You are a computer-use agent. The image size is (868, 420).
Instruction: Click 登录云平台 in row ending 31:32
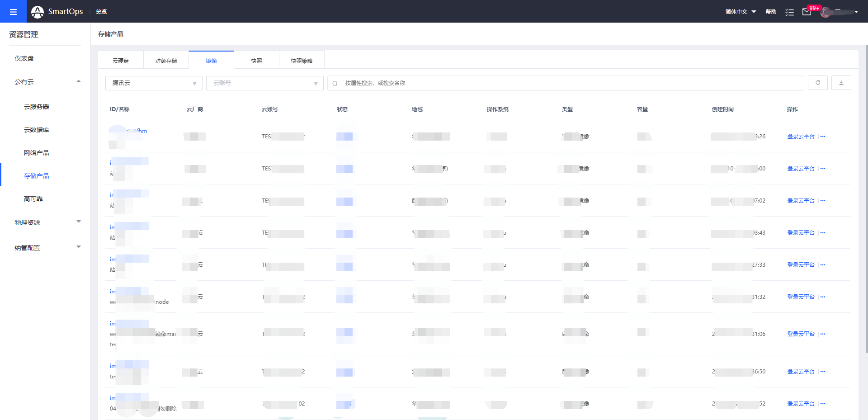[x=801, y=297]
